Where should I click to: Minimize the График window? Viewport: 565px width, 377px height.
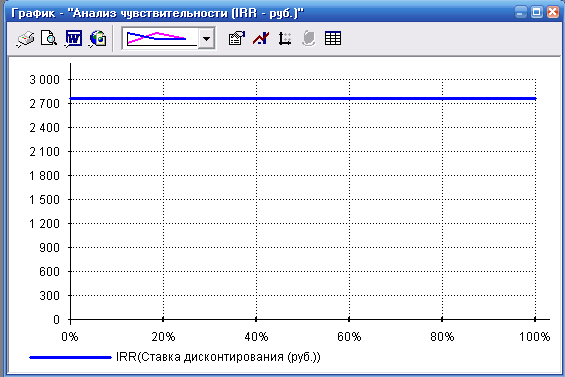520,13
